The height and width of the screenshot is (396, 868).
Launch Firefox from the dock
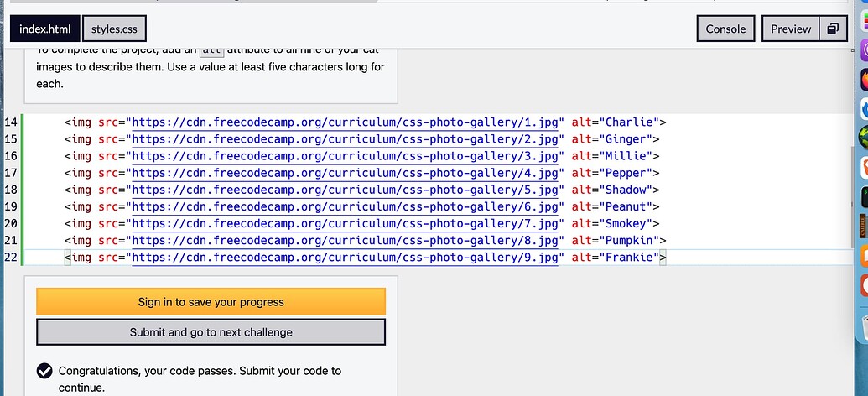point(862,80)
